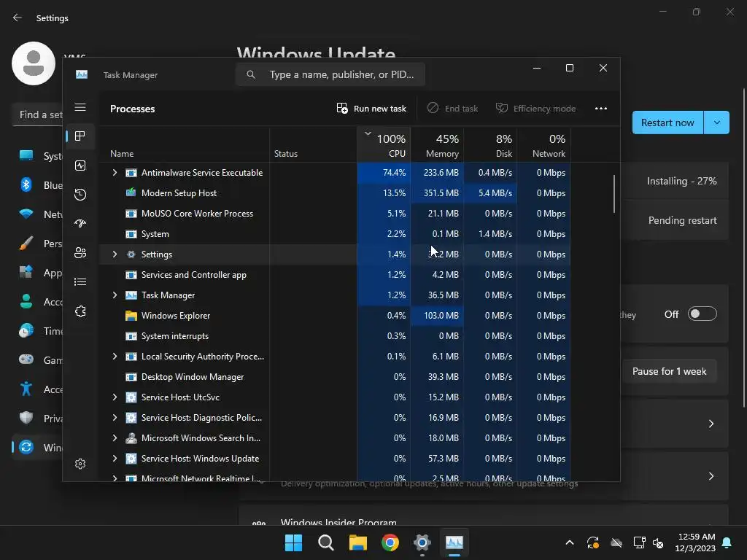Screen dimensions: 747x560
Task: Expand Service Host: Diagnostic Policy
Action: [115, 418]
